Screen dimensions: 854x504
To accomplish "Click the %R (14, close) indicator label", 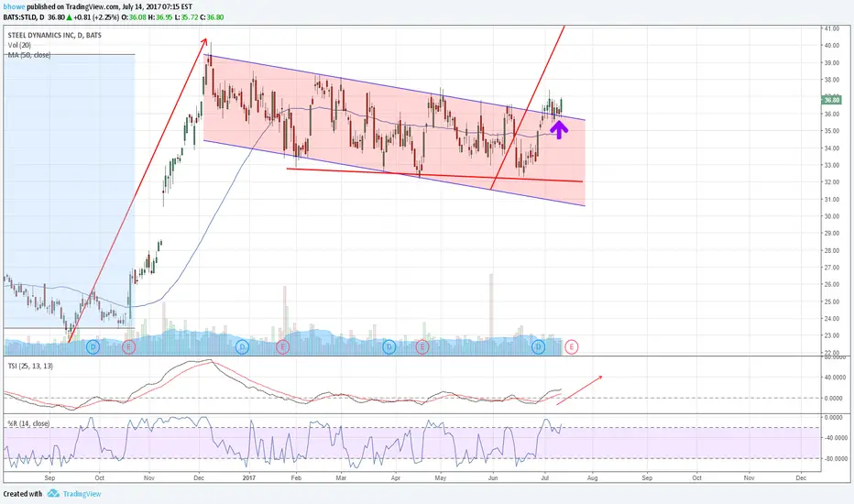I will point(28,423).
